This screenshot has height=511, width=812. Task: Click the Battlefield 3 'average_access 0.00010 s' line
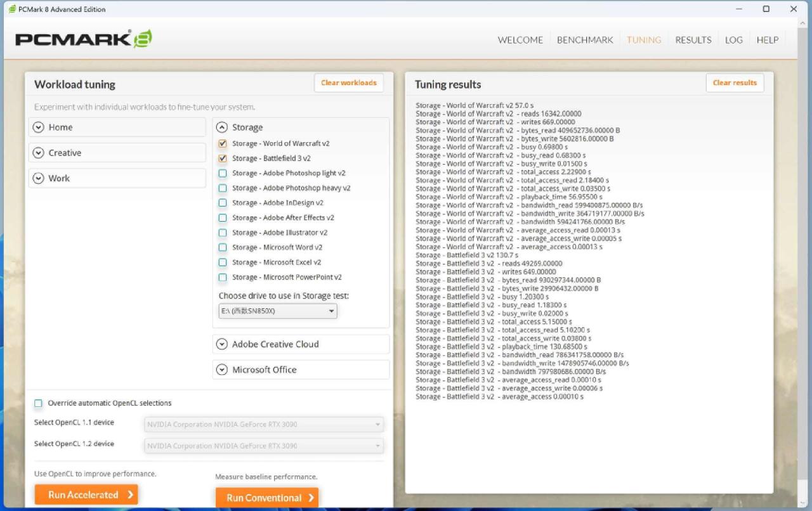coord(500,397)
